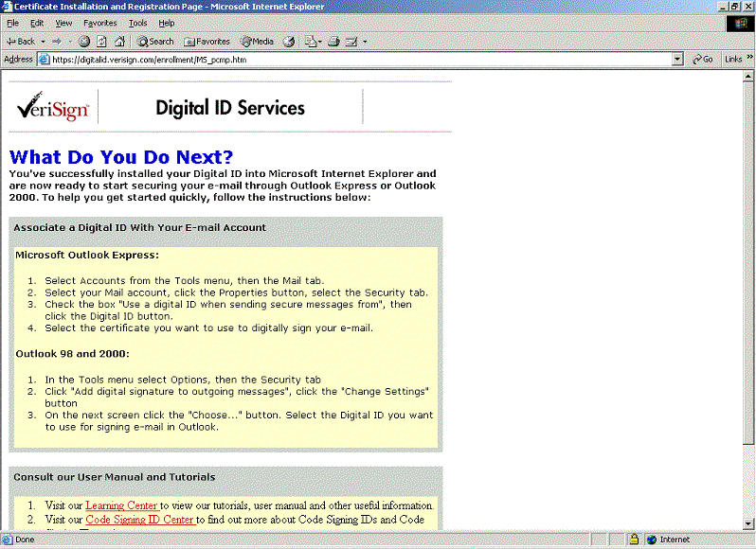Click the IE icon in title bar
This screenshot has height=549, width=756.
click(x=7, y=7)
